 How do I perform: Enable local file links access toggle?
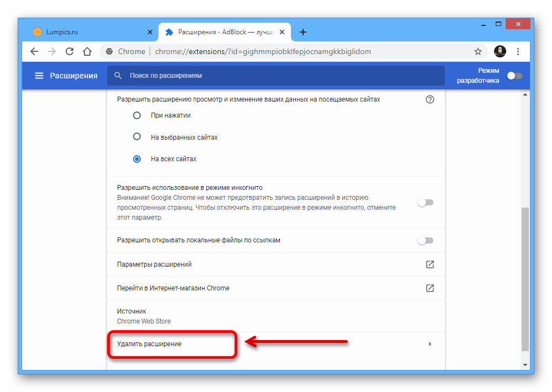coord(425,241)
